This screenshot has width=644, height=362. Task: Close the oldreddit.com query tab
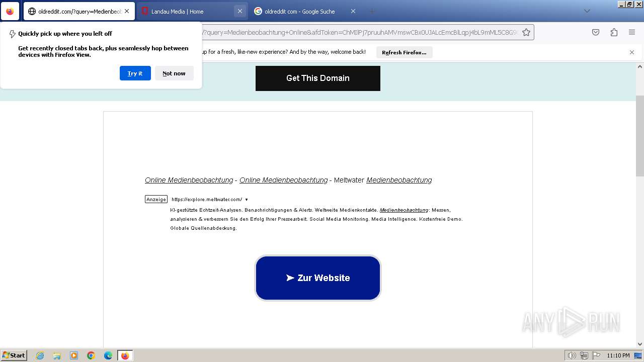127,11
